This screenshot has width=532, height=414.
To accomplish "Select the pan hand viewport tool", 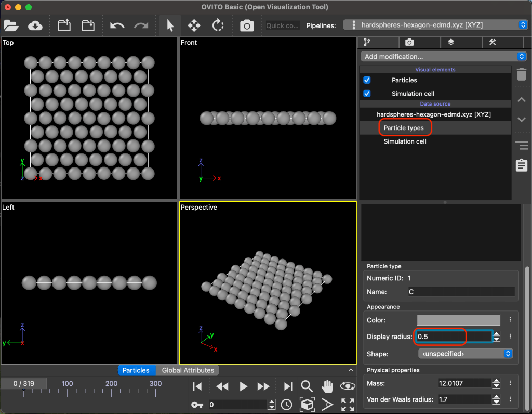I will tap(327, 386).
